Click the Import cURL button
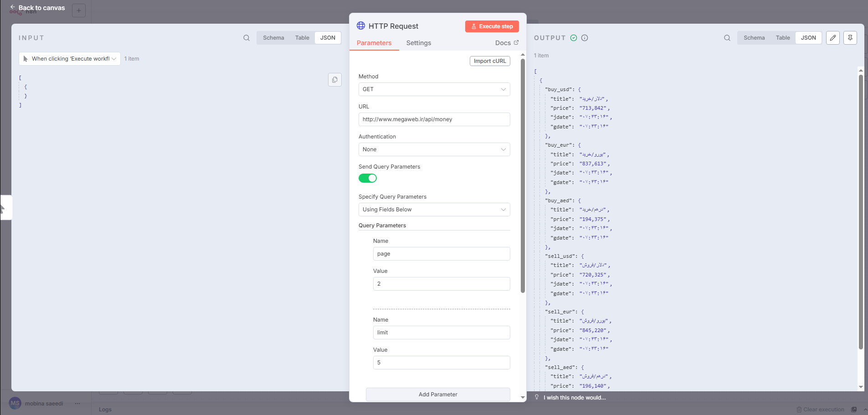 point(490,61)
